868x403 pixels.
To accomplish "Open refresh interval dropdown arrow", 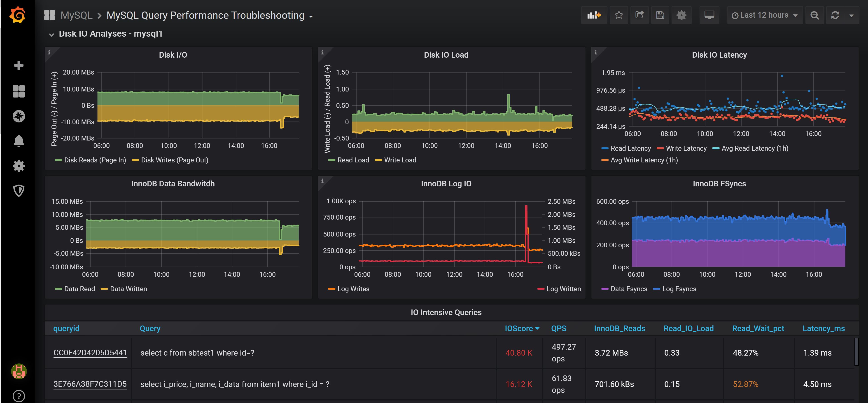I will (852, 15).
